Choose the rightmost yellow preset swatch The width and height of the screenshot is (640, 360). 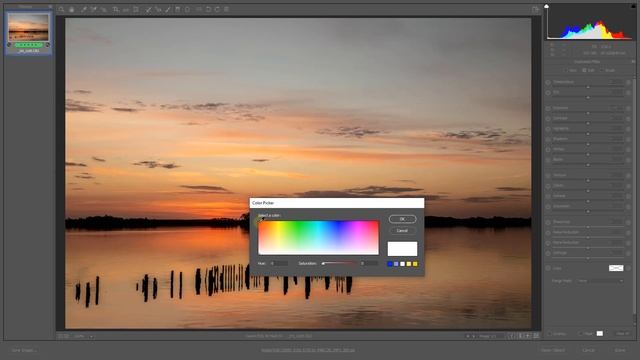(x=415, y=264)
